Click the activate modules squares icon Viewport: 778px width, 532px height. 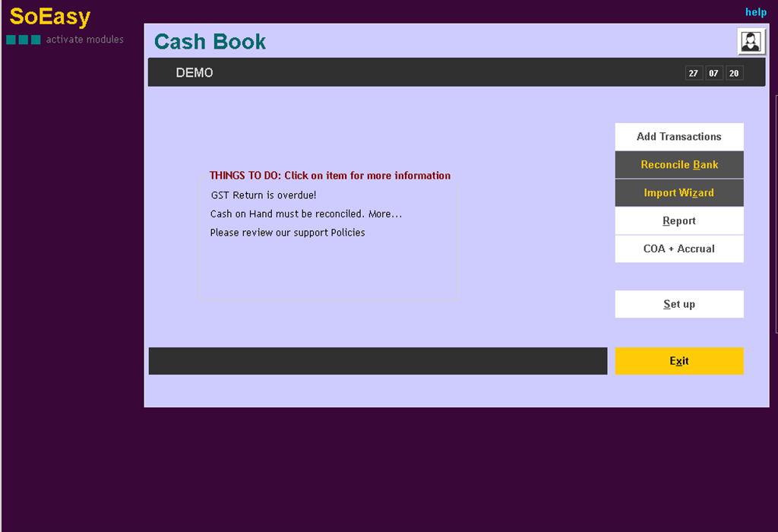click(24, 40)
